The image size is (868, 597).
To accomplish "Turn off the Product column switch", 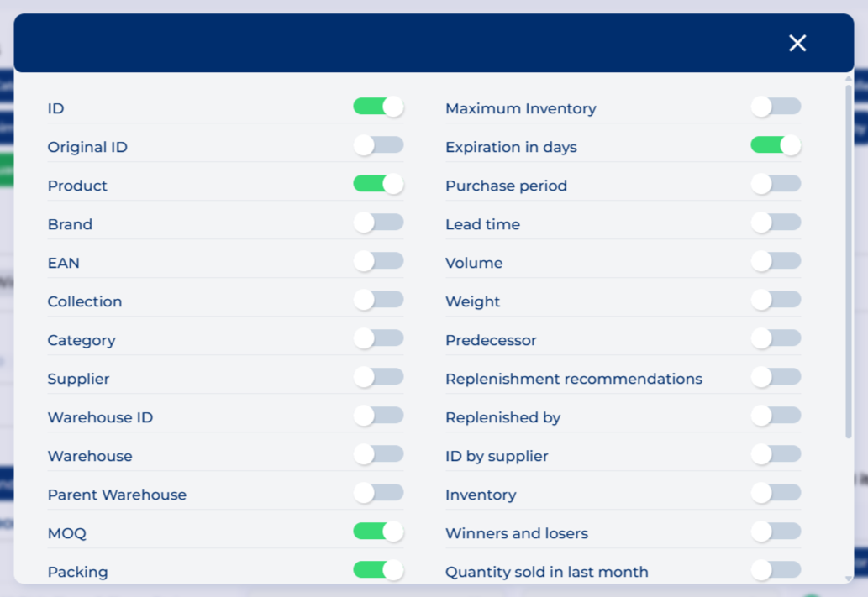I will 378,184.
